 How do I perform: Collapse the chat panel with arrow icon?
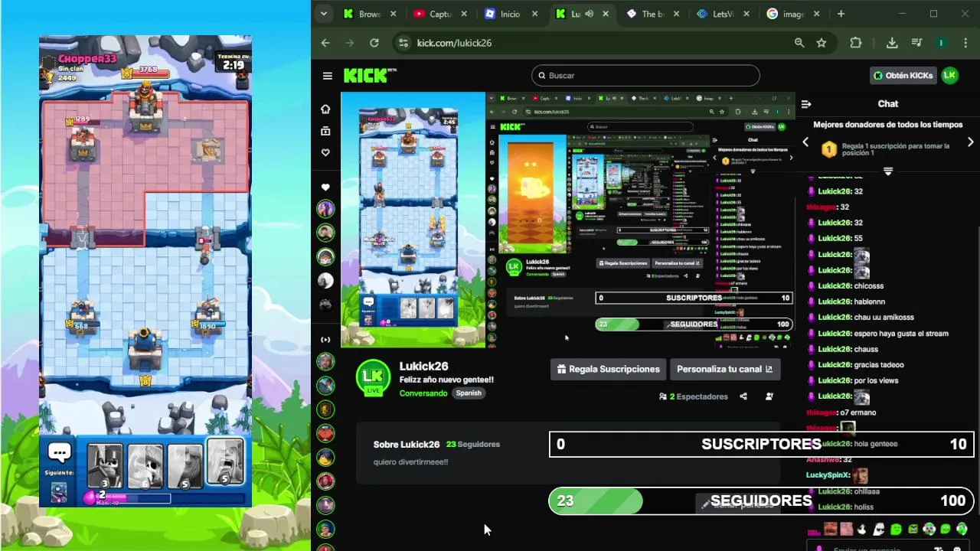[x=805, y=104]
